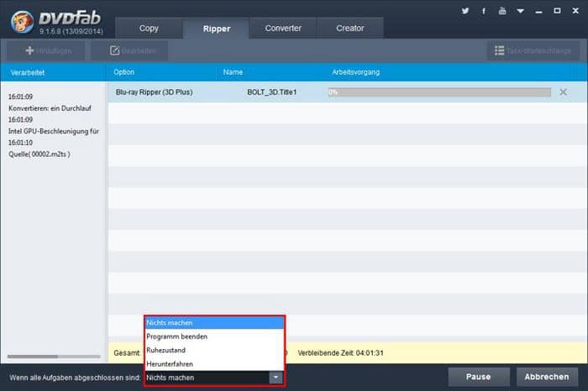Click the 'Konvertieren: ein Durchlauf' log entry
The image size is (588, 391).
50,108
